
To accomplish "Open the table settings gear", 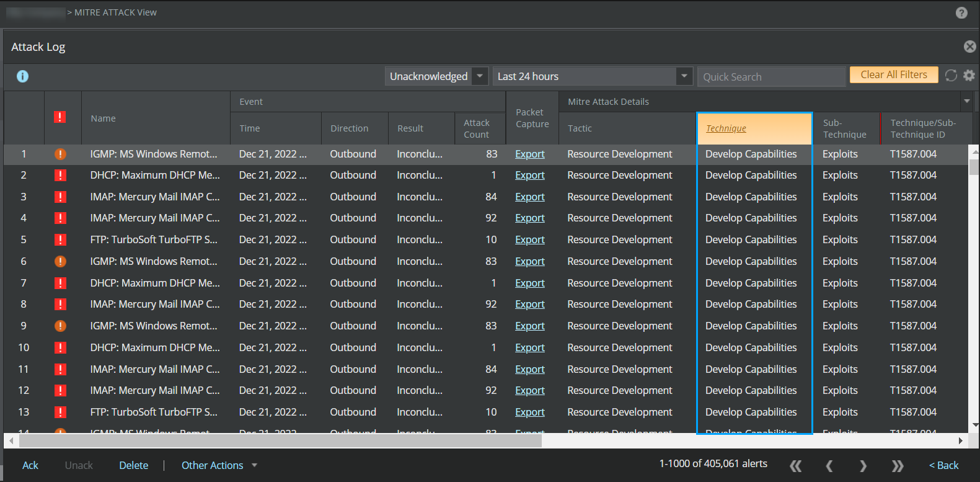I will pyautogui.click(x=969, y=76).
